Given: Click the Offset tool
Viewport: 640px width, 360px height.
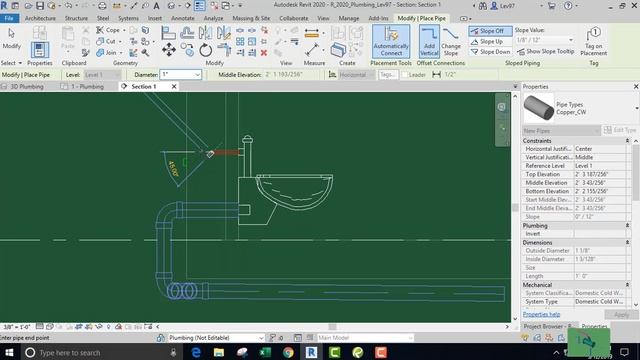Looking at the screenshot, I should point(187,33).
